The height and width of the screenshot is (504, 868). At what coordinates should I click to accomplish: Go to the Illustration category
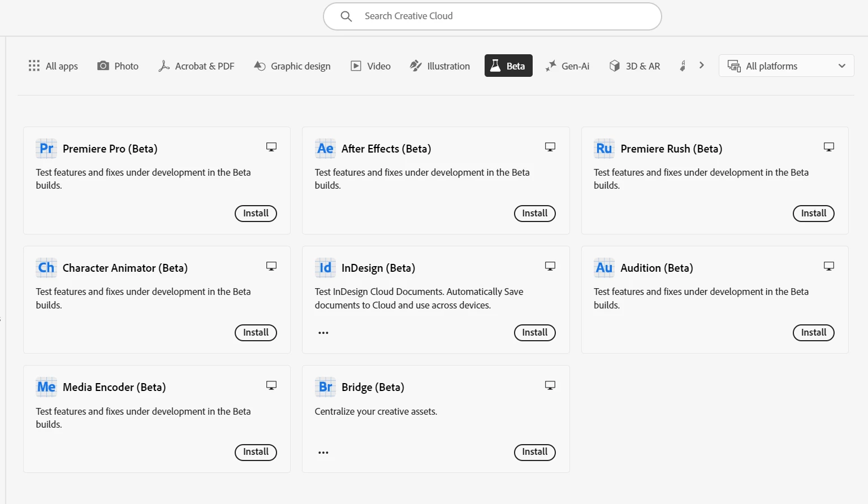440,66
